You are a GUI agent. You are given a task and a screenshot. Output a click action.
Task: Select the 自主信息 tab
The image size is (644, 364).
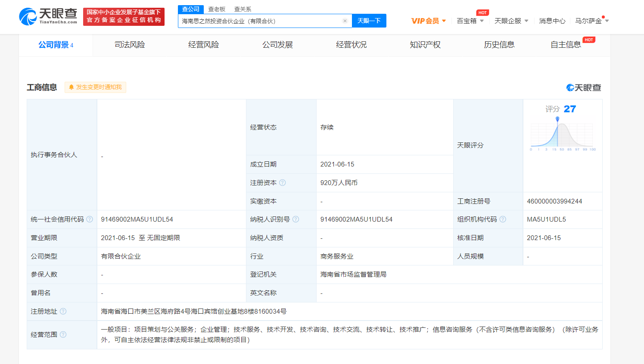point(566,45)
